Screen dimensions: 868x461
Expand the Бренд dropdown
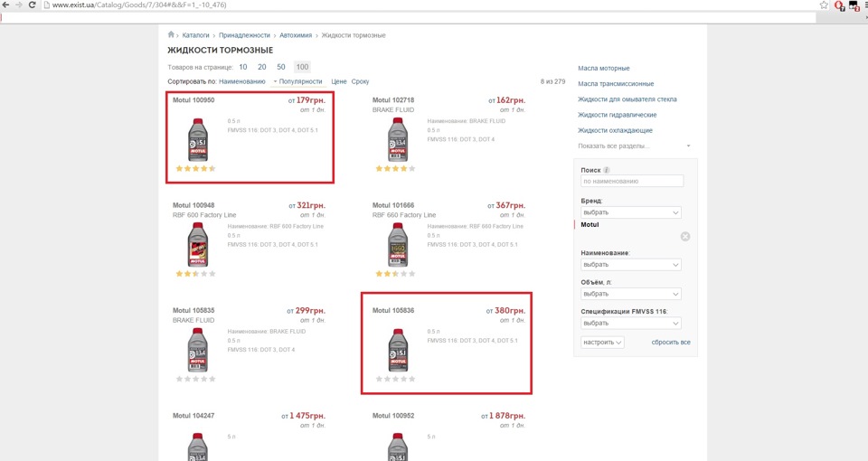(x=630, y=212)
